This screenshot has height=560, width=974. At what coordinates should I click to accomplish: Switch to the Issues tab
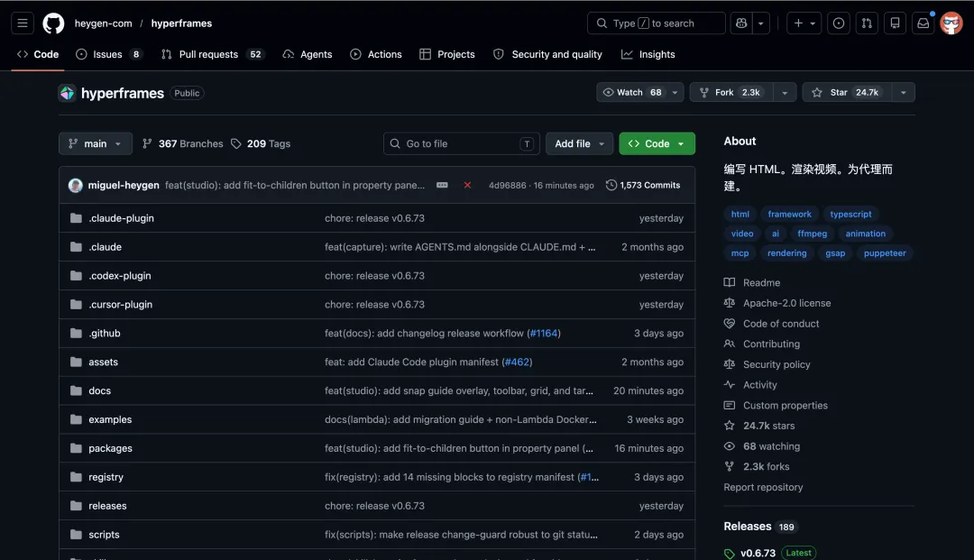[x=109, y=55]
